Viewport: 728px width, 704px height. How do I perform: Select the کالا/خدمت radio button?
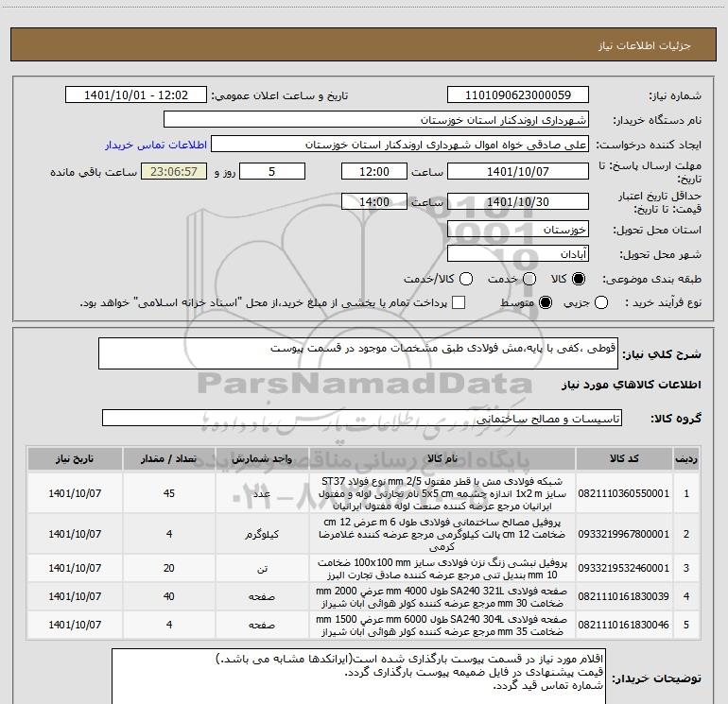coord(466,279)
